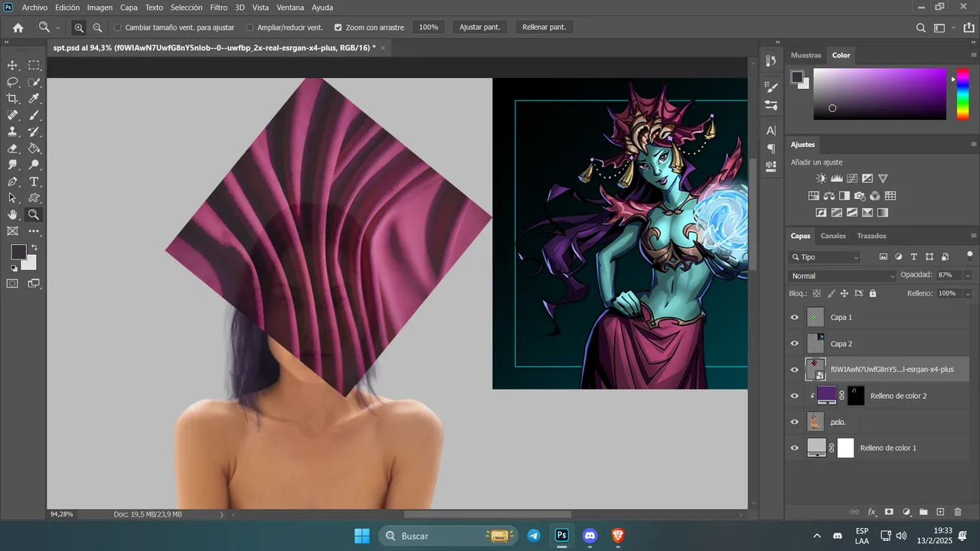Viewport: 980px width, 551px height.
Task: Click the Rellenar pant. button
Action: tap(544, 28)
